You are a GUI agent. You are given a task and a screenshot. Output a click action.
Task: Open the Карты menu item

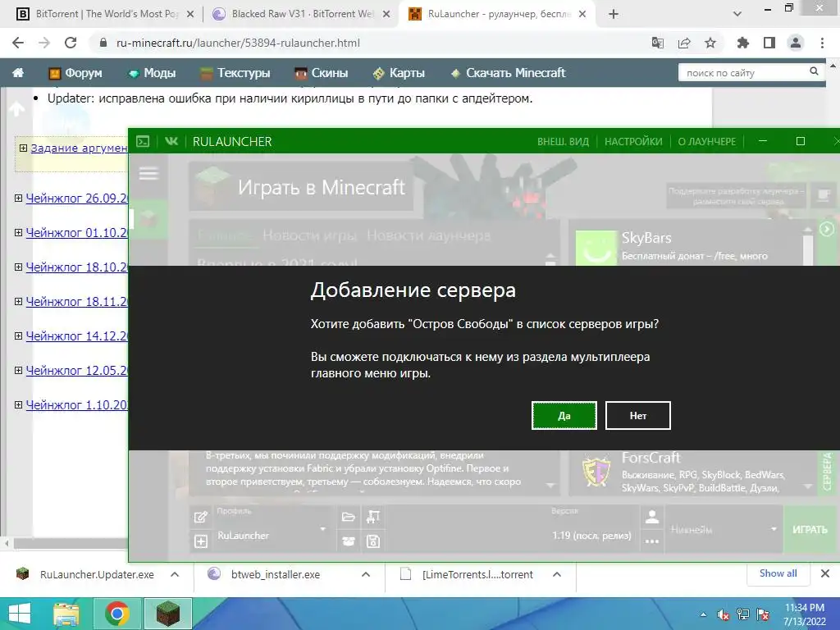(399, 73)
